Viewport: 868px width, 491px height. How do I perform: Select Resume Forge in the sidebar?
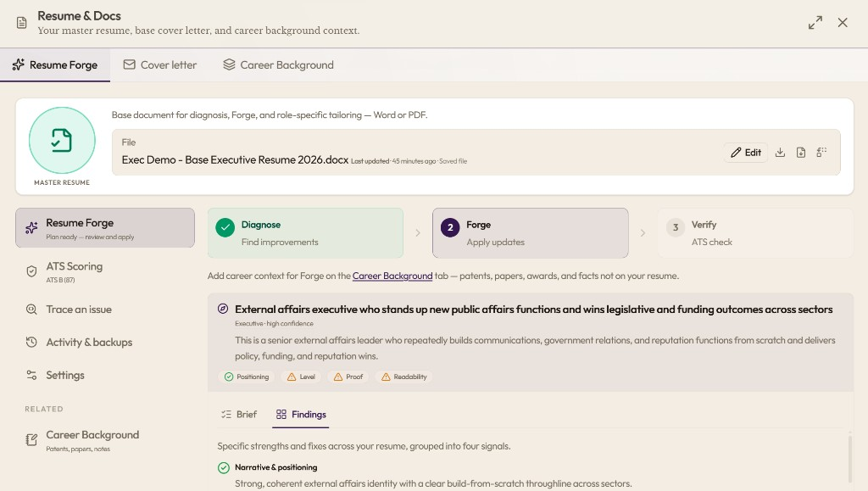coord(105,228)
